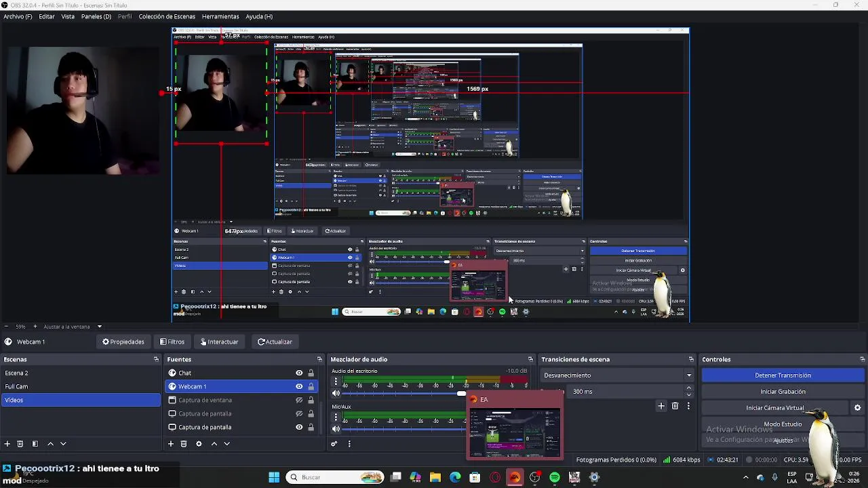Stop streaming with Detener Transmisión

(783, 375)
